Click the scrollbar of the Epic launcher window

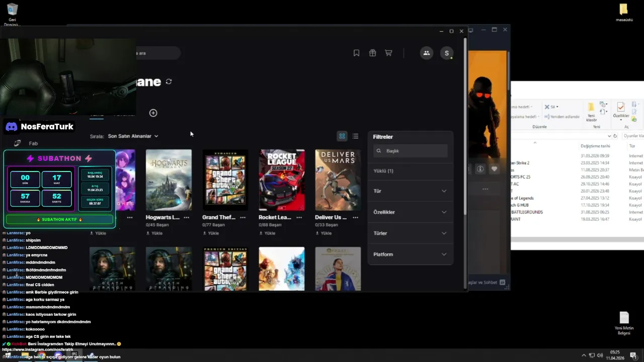click(464, 126)
